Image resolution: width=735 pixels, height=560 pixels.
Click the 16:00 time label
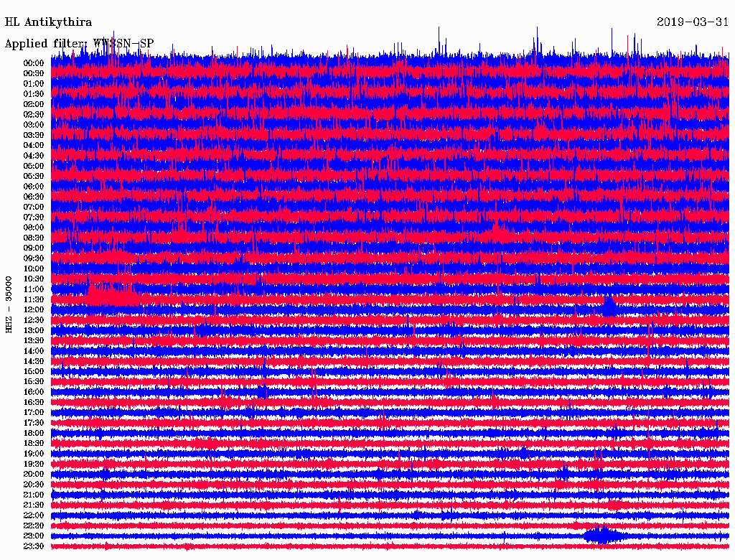point(34,391)
